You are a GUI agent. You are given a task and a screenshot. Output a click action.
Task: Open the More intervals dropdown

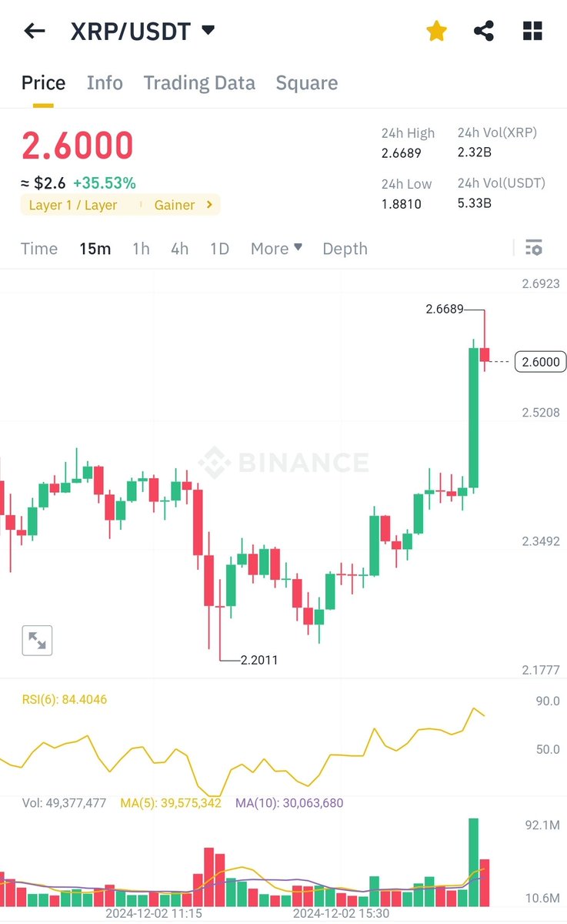276,249
